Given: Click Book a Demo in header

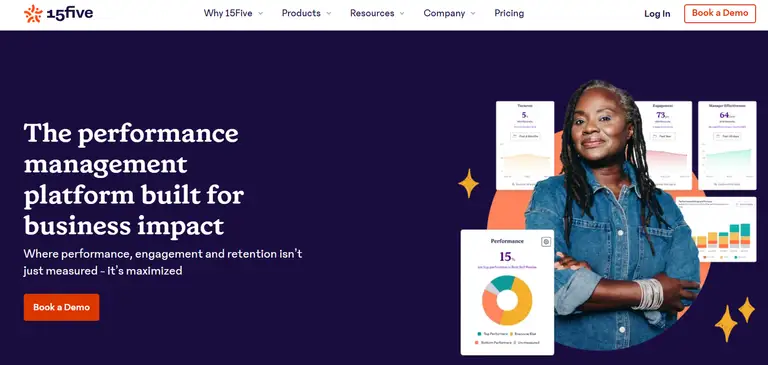Looking at the screenshot, I should (x=720, y=13).
